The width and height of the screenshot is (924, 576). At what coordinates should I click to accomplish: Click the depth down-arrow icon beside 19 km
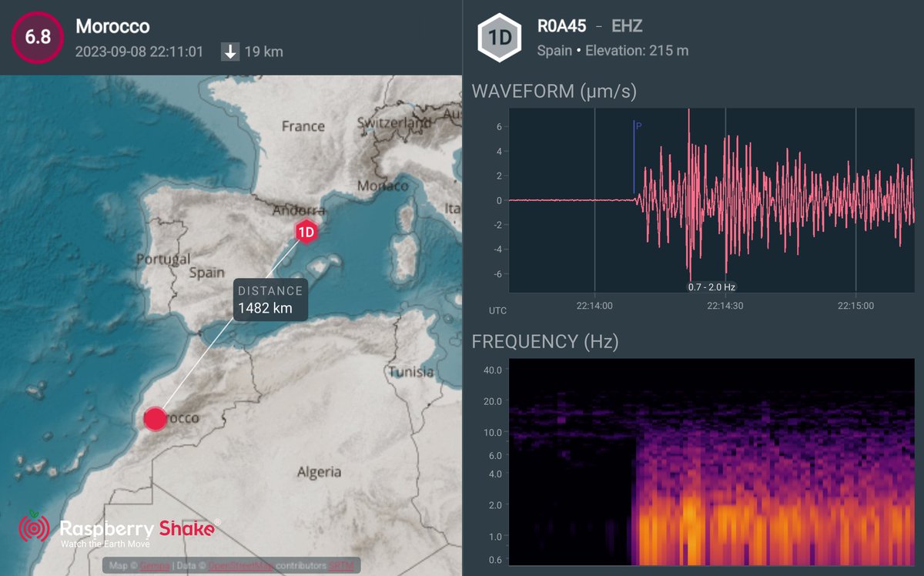(229, 52)
